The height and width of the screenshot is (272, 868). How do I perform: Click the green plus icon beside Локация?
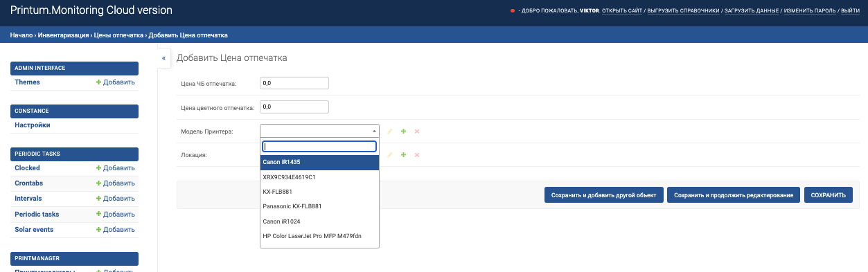[403, 154]
